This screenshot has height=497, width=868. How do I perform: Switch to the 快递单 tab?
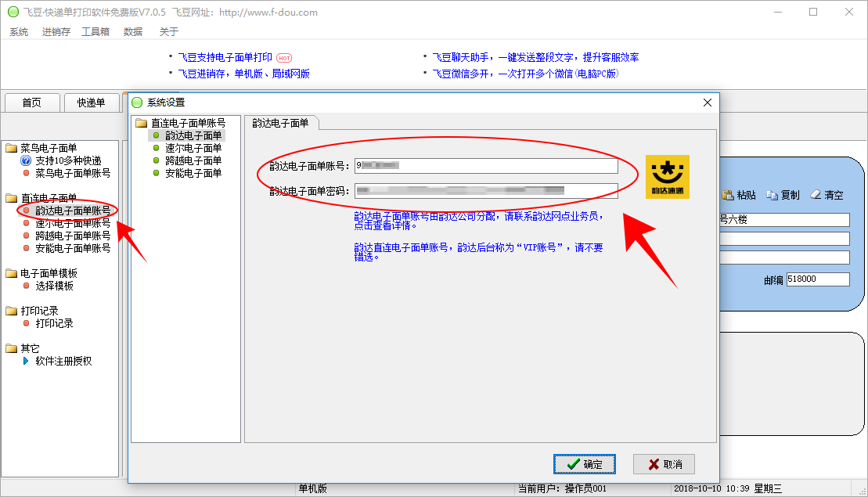click(92, 103)
